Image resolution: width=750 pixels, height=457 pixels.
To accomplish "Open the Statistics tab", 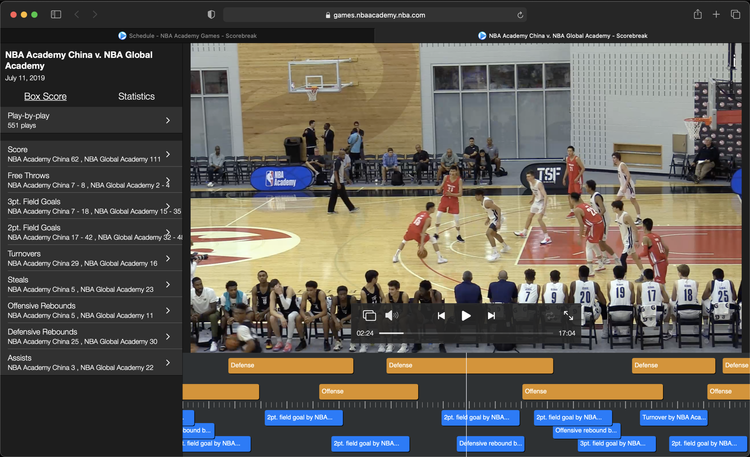I will point(136,96).
